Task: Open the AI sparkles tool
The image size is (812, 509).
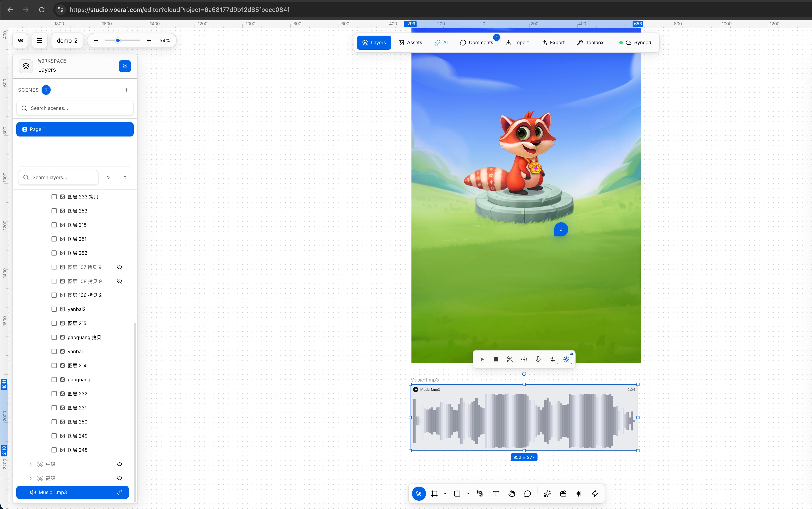Action: [547, 494]
